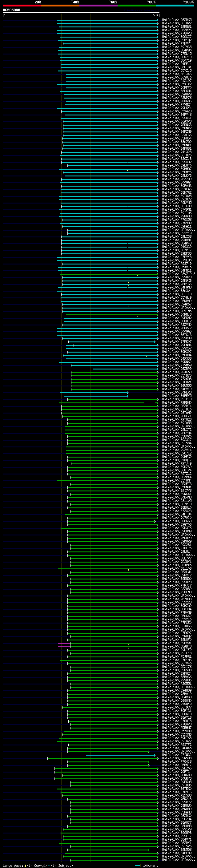This screenshot has width=197, height=868.
Task: Select hit UniRef100_A9TCI3
Action: [x=177, y=399]
